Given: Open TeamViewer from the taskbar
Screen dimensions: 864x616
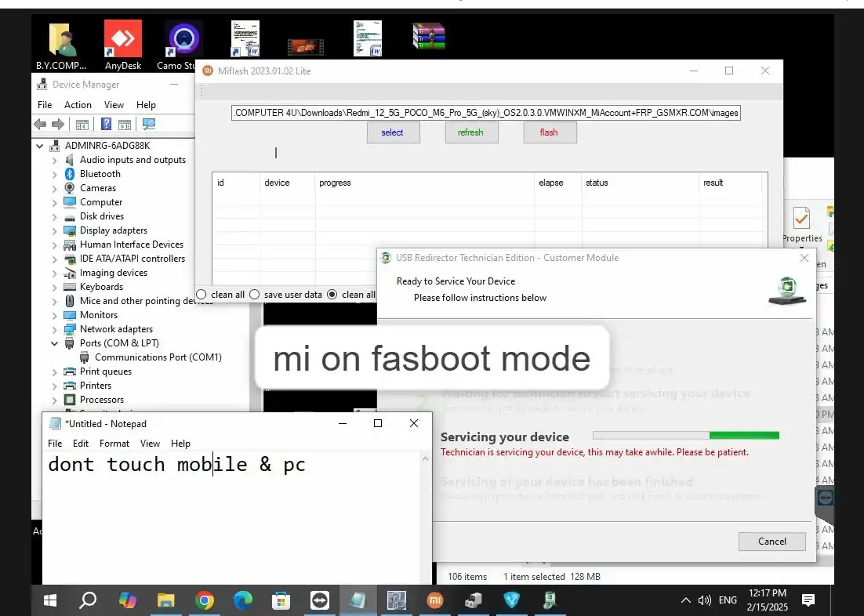Looking at the screenshot, I should tap(320, 600).
